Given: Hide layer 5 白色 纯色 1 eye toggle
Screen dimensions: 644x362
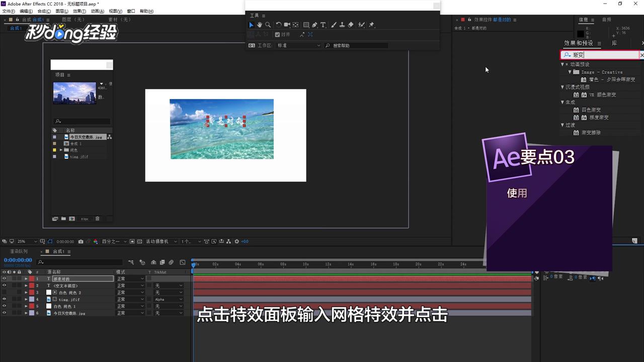Looking at the screenshot, I should tap(4, 306).
